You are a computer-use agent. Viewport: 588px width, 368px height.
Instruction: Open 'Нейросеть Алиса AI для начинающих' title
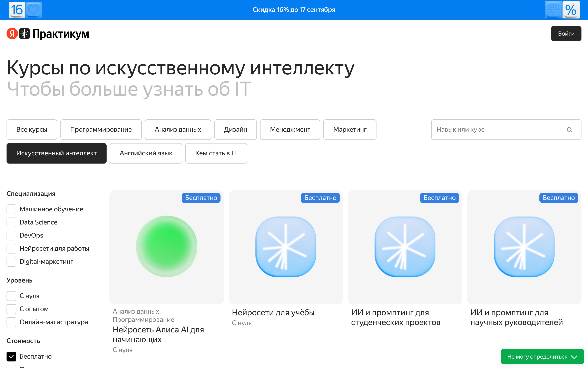click(x=158, y=335)
